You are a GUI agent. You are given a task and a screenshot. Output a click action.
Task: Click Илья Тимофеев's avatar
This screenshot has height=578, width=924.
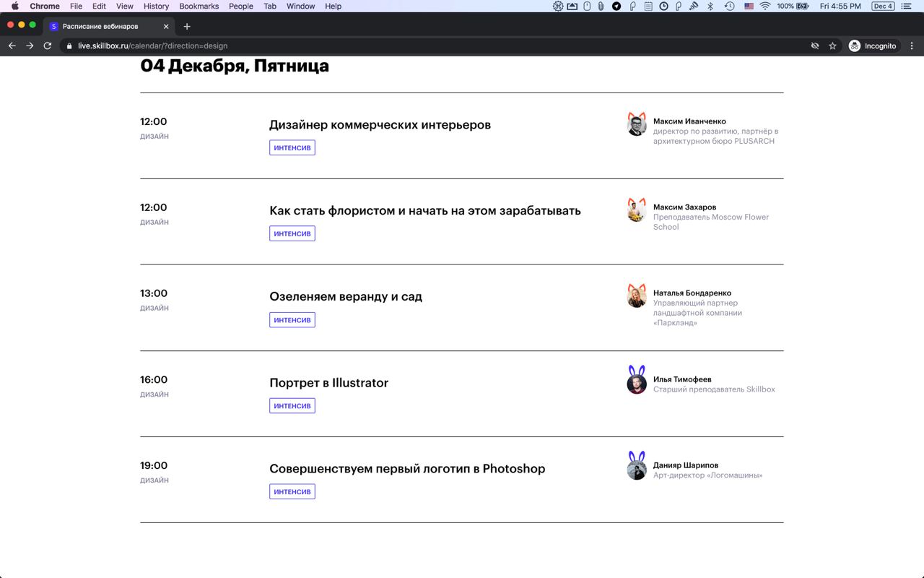point(637,381)
